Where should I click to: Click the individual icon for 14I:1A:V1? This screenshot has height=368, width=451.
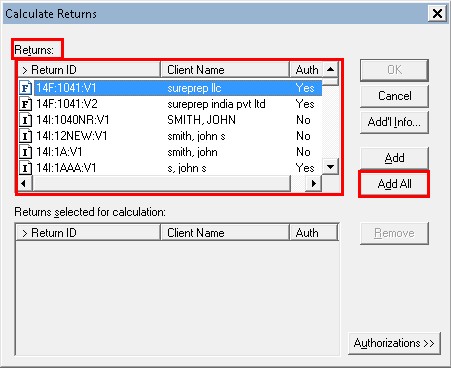click(x=25, y=152)
